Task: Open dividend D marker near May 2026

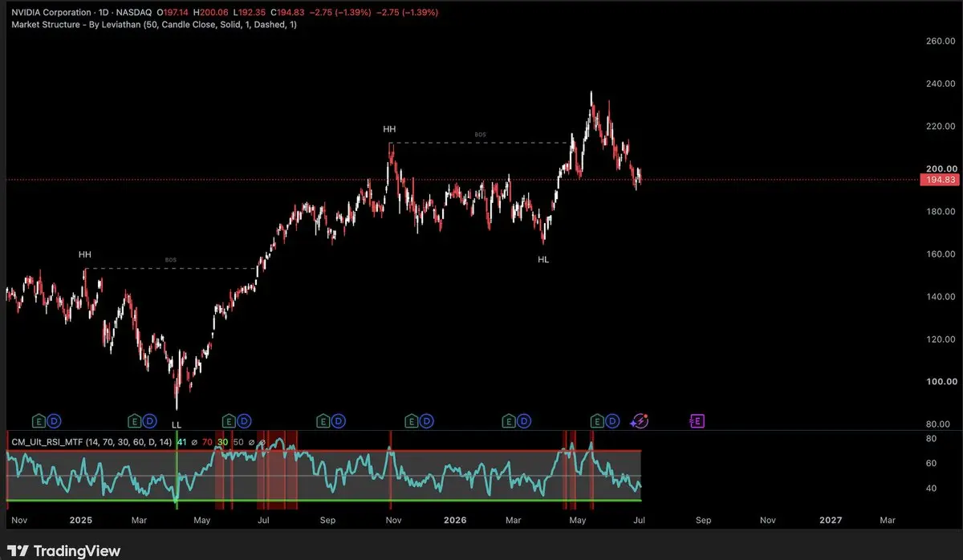Action: [x=612, y=420]
